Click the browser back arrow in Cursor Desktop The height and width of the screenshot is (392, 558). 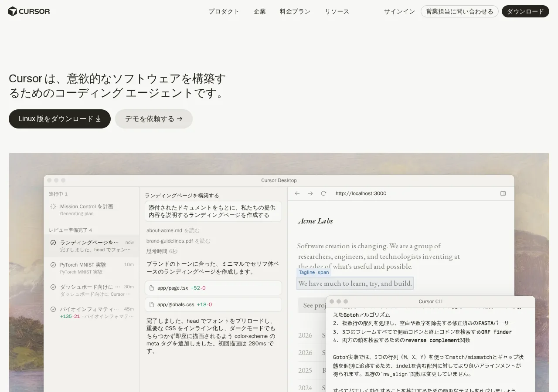point(297,193)
